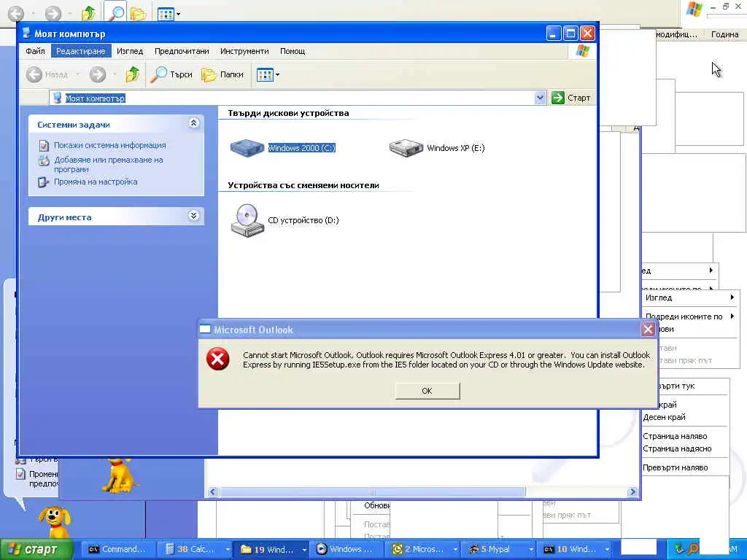Close the Microsoft Outlook error dialog
This screenshot has height=560, width=747.
648,329
